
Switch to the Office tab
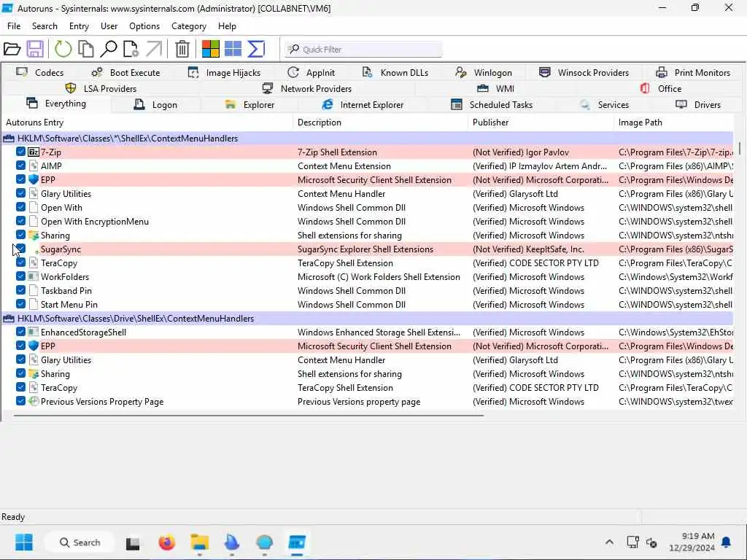pos(661,88)
